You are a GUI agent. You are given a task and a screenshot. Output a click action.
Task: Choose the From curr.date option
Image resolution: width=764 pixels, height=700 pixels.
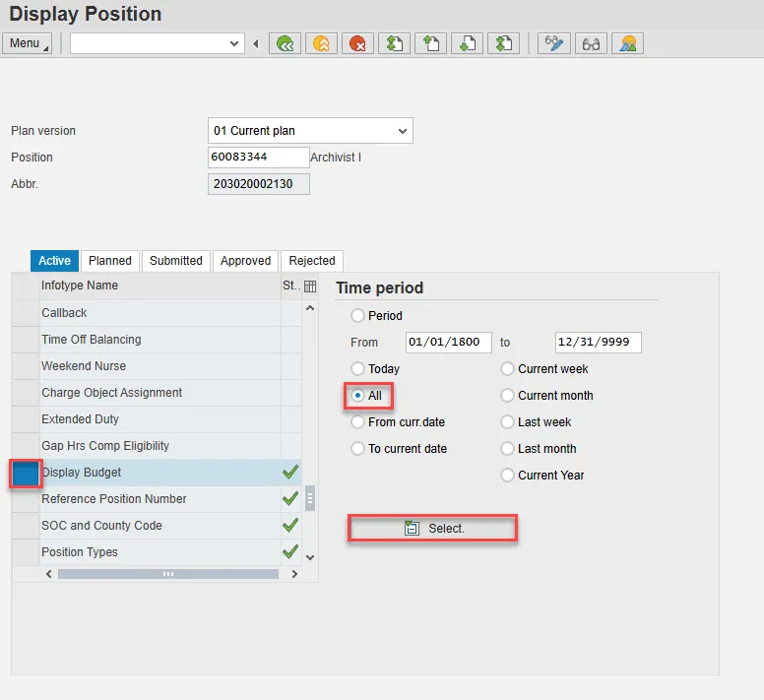357,421
